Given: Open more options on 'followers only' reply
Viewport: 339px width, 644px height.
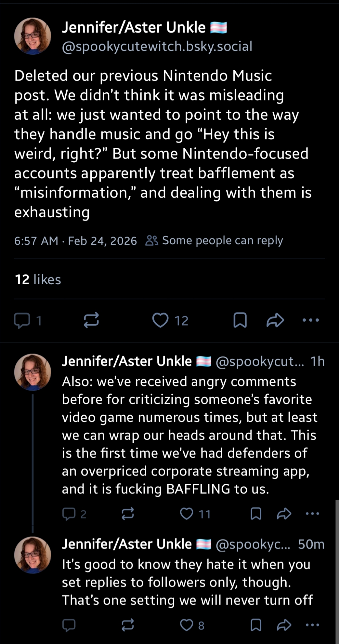Looking at the screenshot, I should pyautogui.click(x=312, y=625).
